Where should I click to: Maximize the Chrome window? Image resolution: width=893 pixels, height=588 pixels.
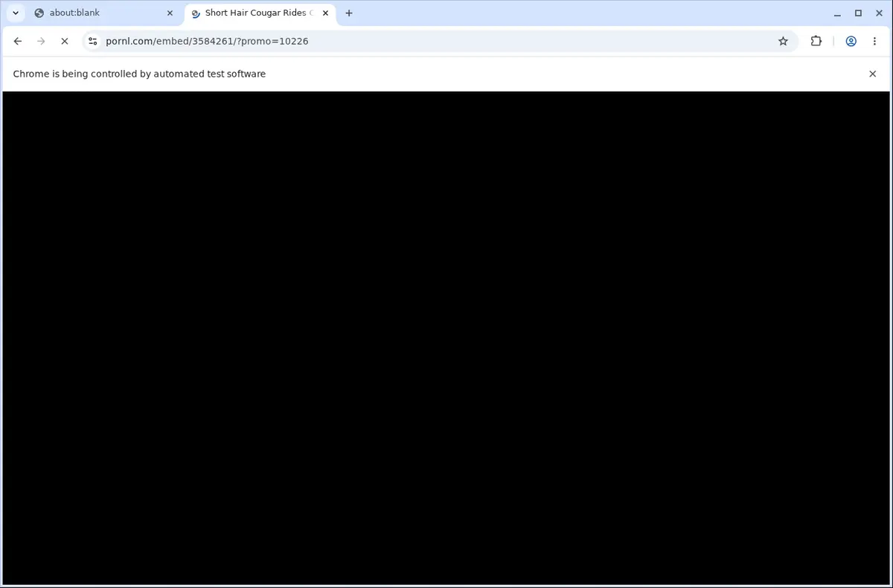858,13
